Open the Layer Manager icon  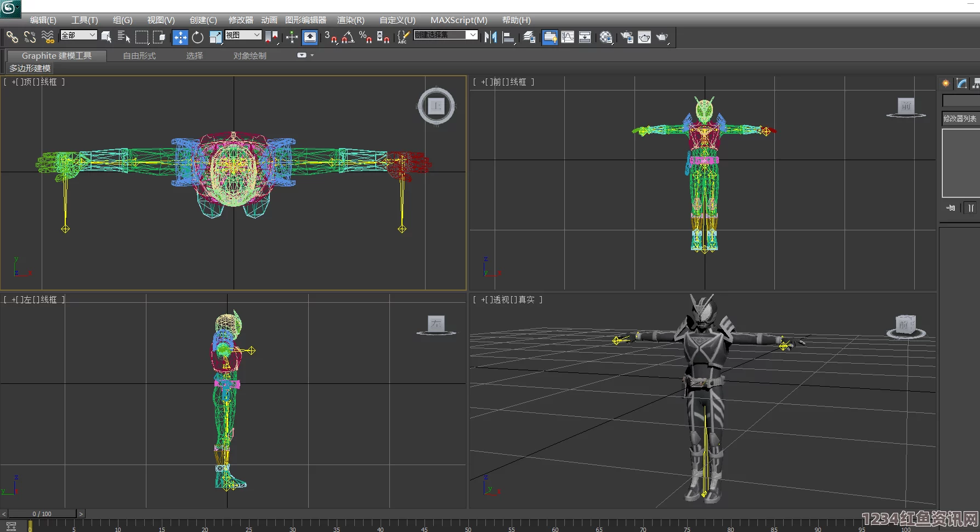click(x=529, y=37)
